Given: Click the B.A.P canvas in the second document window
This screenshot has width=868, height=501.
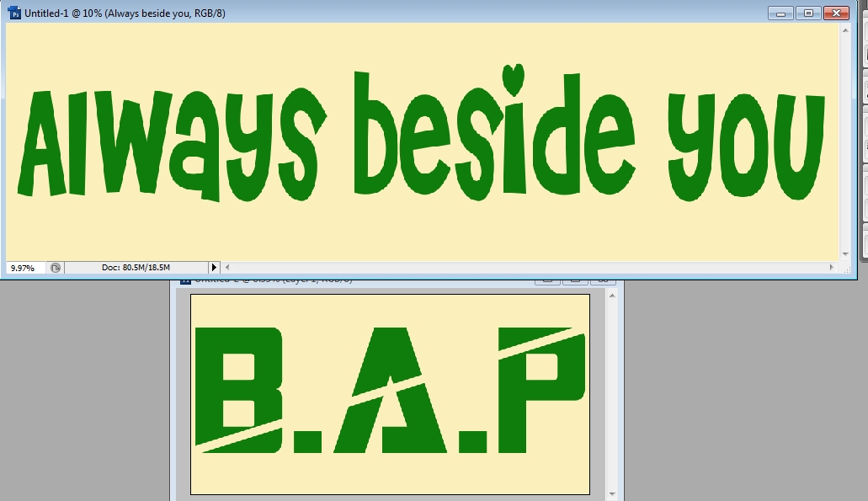Looking at the screenshot, I should [x=391, y=394].
